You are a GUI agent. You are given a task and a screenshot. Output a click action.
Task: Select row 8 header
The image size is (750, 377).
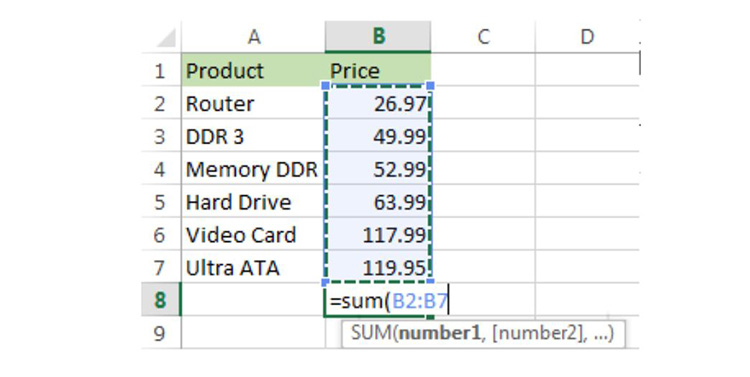click(x=161, y=300)
